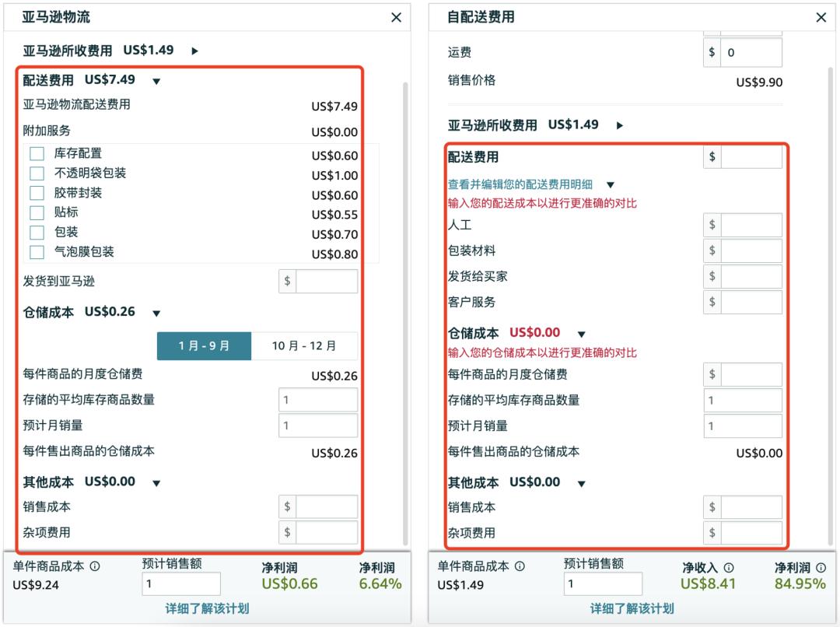Collapse 其他成本 in 自配送费用 panel
Viewport: 840px width, 627px height.
pos(582,484)
